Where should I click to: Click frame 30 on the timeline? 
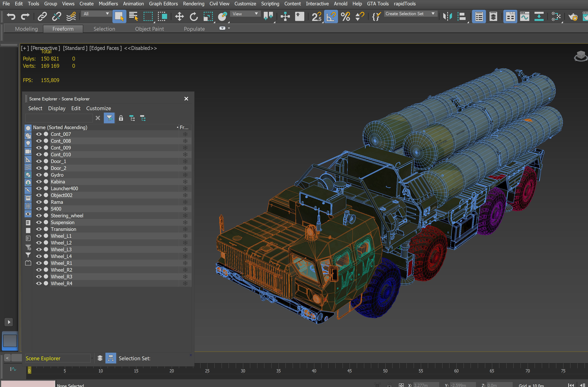tap(243, 370)
